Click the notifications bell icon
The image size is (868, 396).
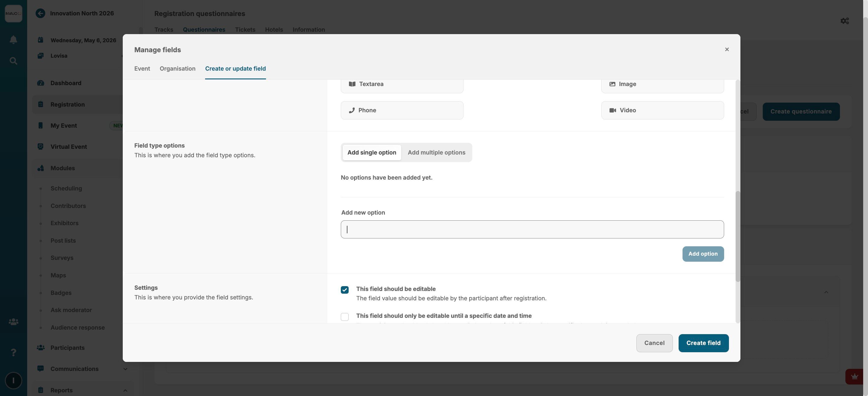(x=13, y=40)
